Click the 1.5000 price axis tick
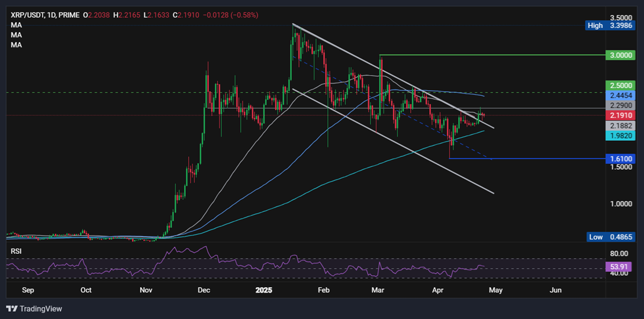The height and width of the screenshot is (319, 644). point(621,167)
